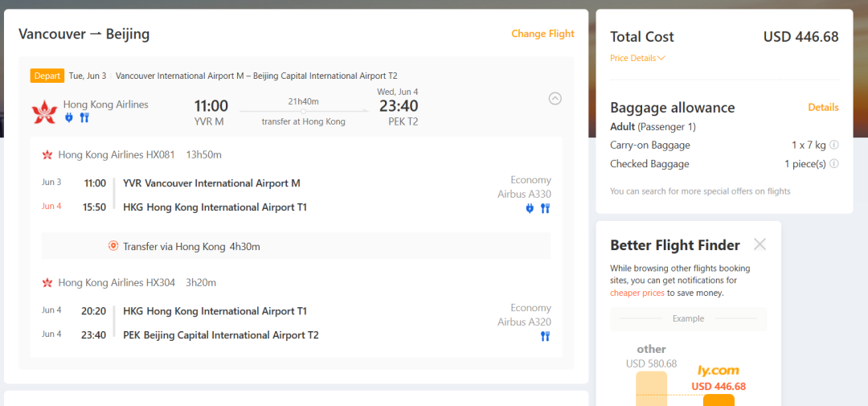Collapse the flight details with the circled chevron
This screenshot has width=868, height=406.
pyautogui.click(x=555, y=99)
